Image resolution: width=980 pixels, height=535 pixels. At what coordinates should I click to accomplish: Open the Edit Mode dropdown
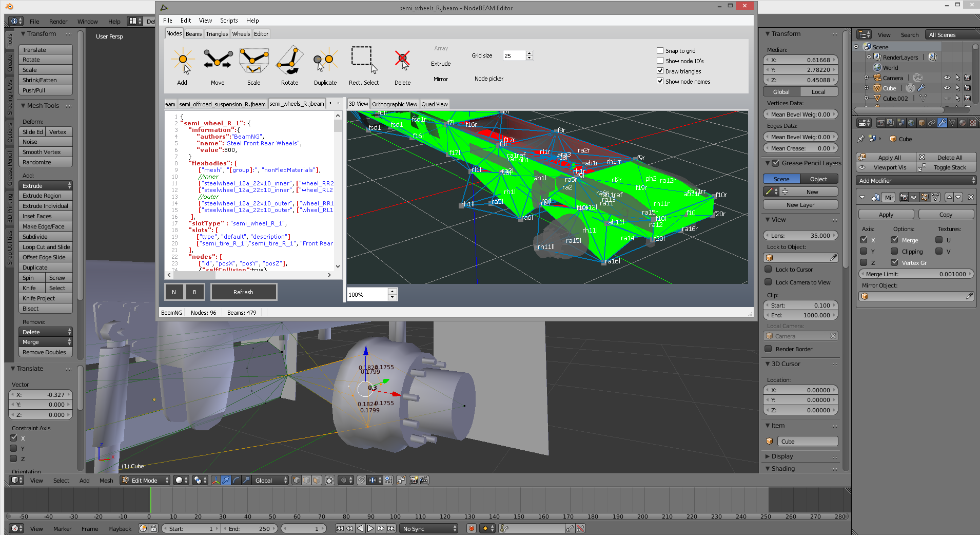(x=145, y=481)
